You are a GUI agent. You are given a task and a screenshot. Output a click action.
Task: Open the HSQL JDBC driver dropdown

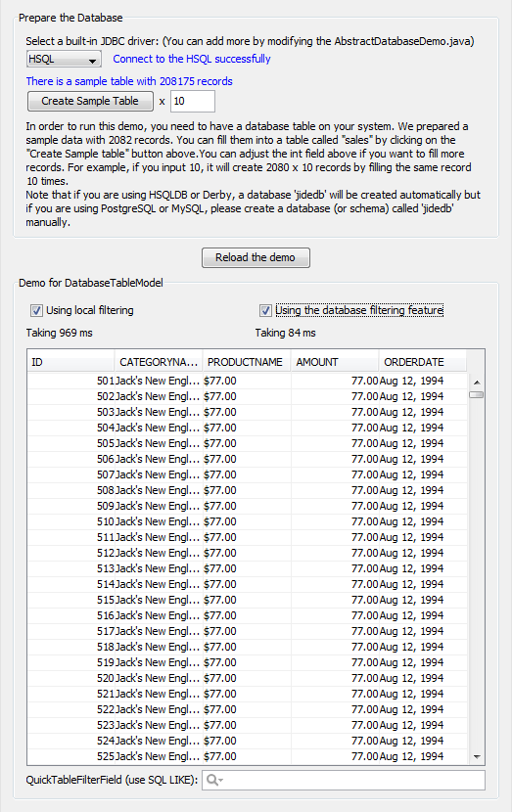pyautogui.click(x=64, y=59)
